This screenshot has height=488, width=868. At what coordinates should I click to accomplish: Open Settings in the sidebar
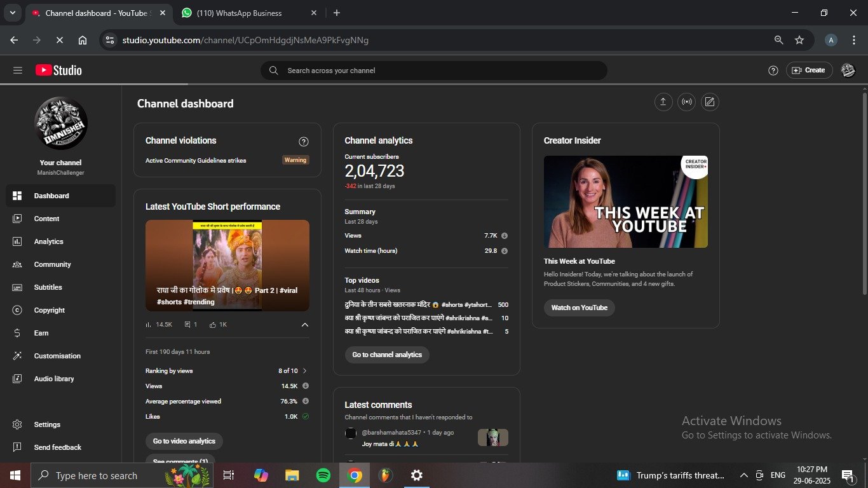(x=60, y=424)
